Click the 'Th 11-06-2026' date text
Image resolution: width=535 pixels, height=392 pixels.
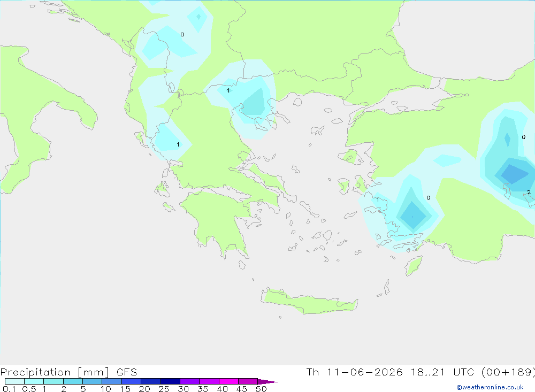point(354,372)
